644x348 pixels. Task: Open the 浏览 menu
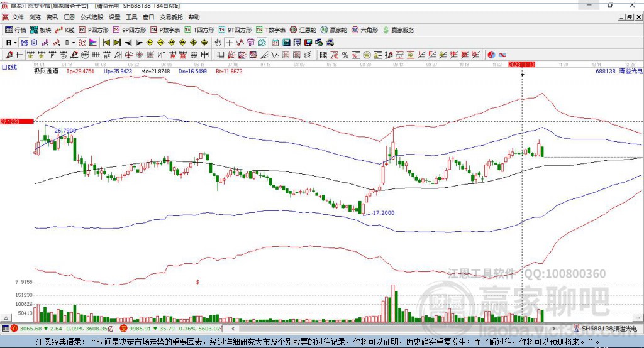(x=35, y=17)
